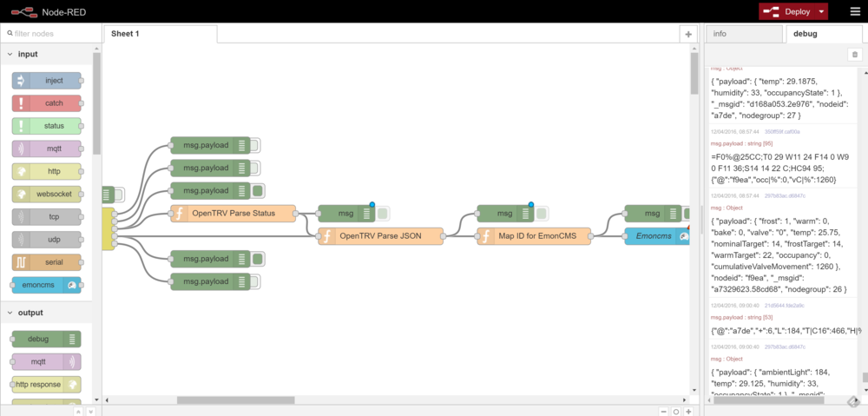Reset canvas zoom with circle button
Screen dimensions: 868x416
(x=676, y=412)
